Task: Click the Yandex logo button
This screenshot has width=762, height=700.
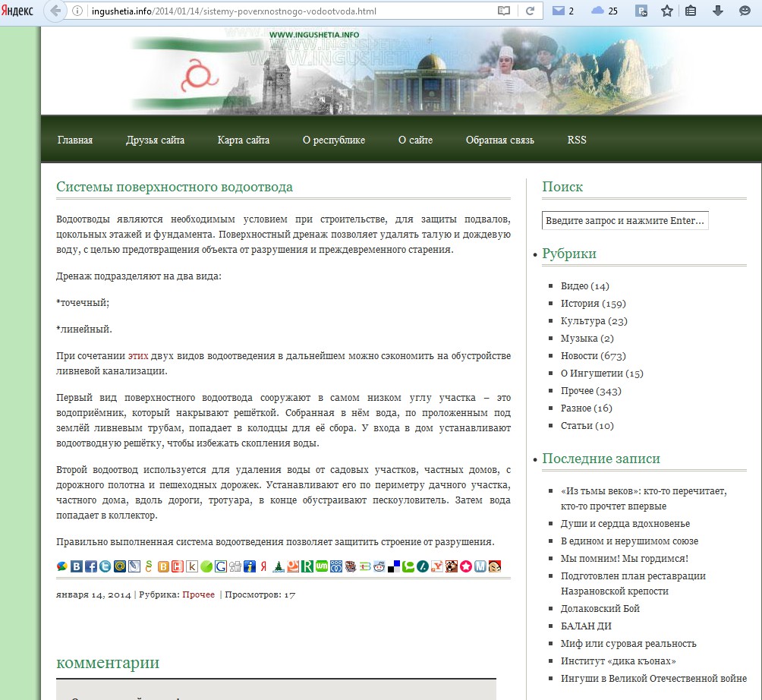Action: click(17, 11)
